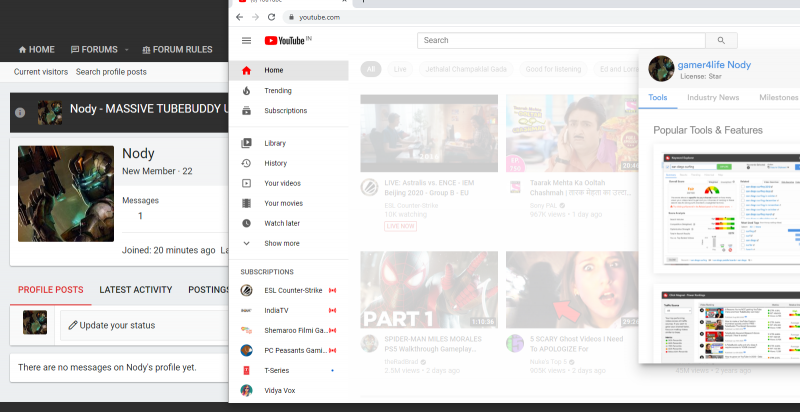Click the YouTube logo

[x=288, y=41]
